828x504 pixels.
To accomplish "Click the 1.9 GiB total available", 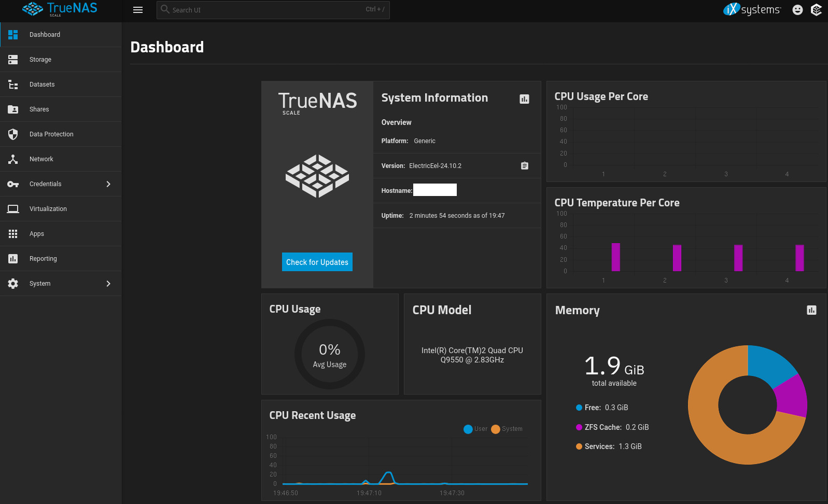I will (x=614, y=371).
